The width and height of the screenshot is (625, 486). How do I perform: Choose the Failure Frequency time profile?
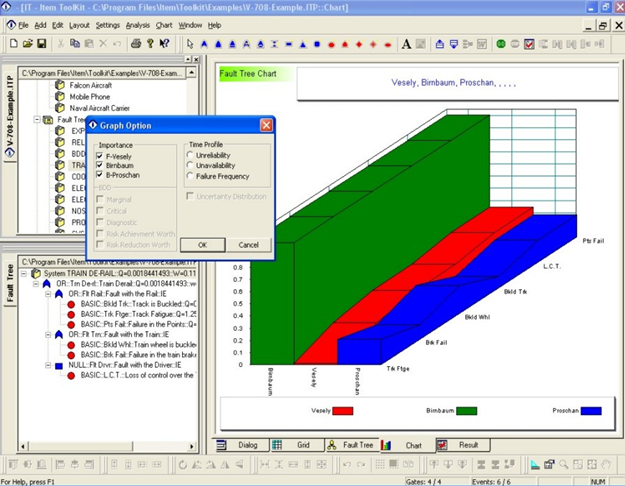point(191,176)
